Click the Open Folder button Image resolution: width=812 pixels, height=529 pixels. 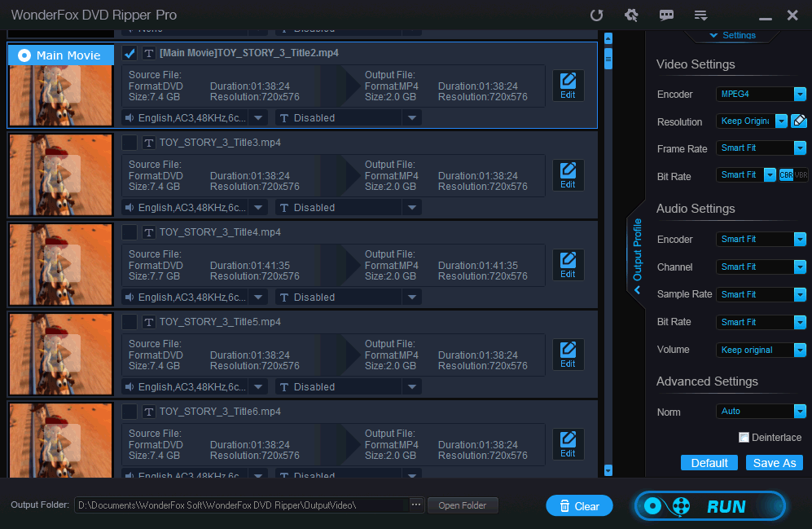coord(463,505)
